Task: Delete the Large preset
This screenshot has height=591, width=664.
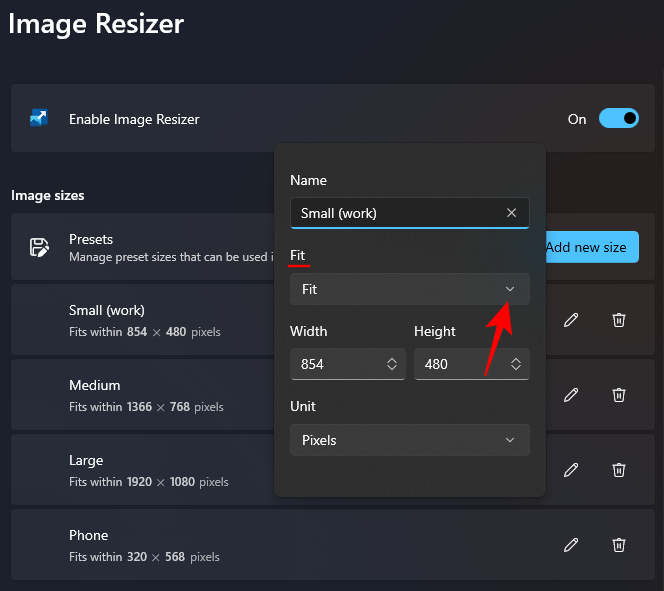Action: click(619, 470)
